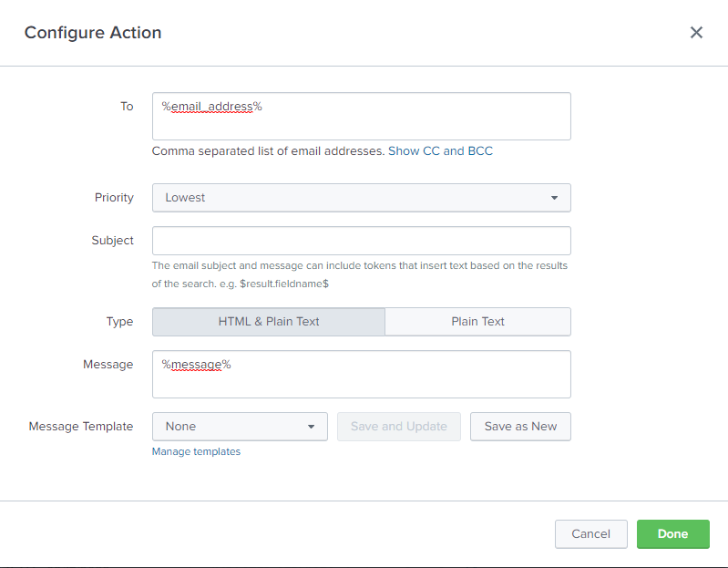Image resolution: width=728 pixels, height=568 pixels.
Task: Click the caret arrow beside None template
Action: [x=311, y=427]
